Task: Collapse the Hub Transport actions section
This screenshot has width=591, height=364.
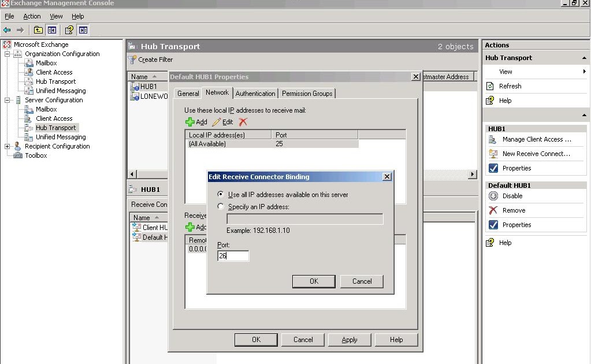Action: click(584, 58)
